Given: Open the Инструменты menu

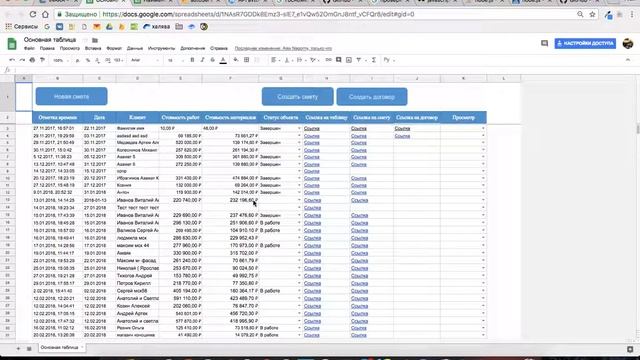Looking at the screenshot, I should 161,49.
